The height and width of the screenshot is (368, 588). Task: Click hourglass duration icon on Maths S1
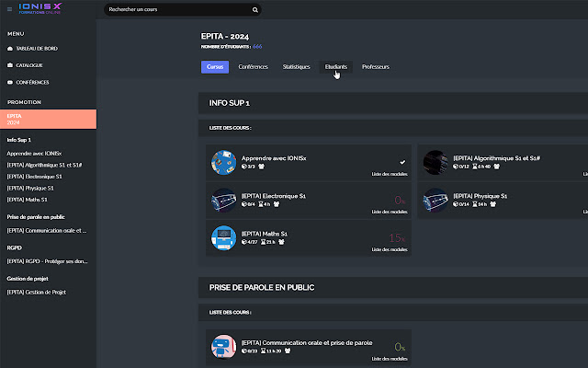point(264,242)
